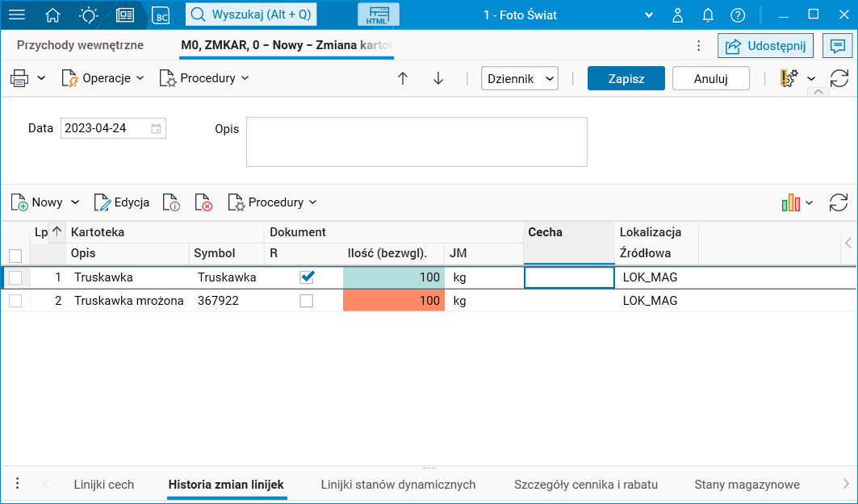Viewport: 858px width, 504px height.
Task: Click the Edycja button
Action: (x=122, y=202)
